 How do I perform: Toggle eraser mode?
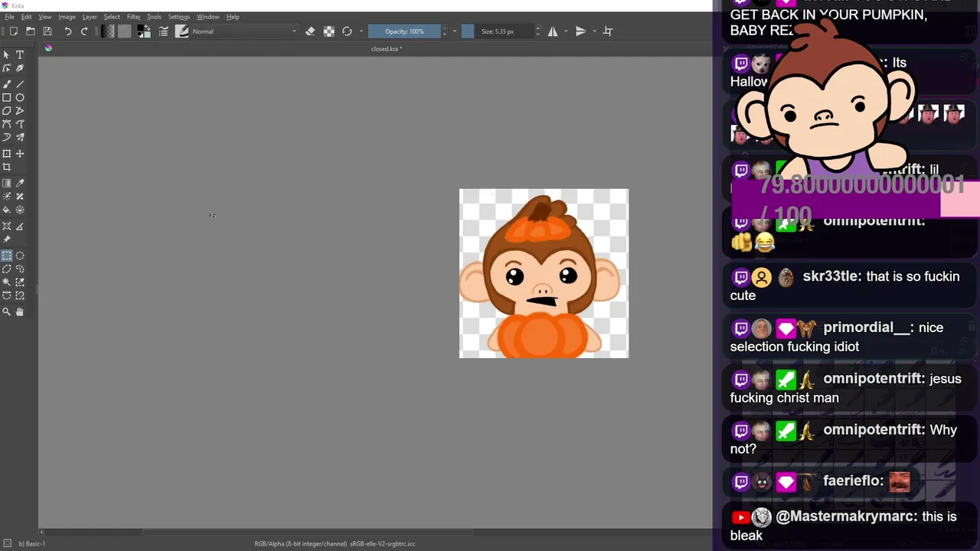point(310,31)
